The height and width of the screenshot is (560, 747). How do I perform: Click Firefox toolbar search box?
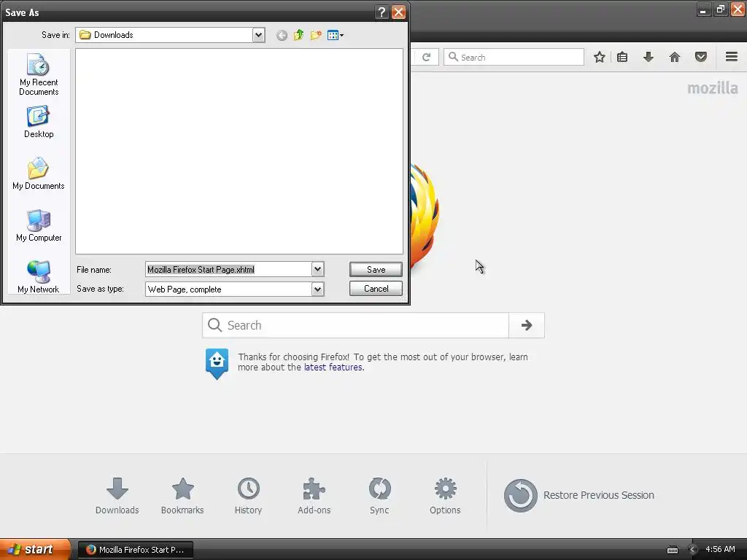514,57
